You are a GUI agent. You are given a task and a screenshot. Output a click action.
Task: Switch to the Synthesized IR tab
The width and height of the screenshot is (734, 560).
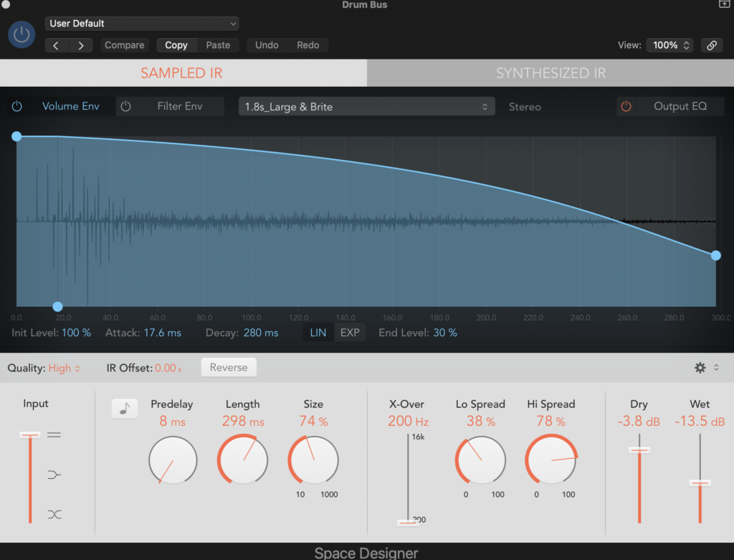click(x=550, y=73)
